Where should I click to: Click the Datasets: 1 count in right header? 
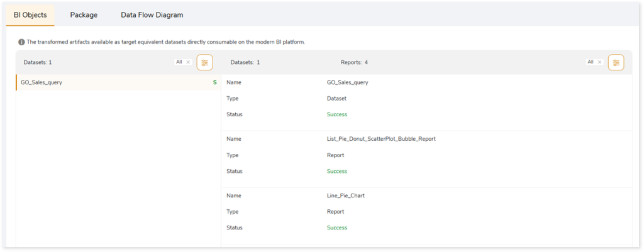click(x=245, y=62)
